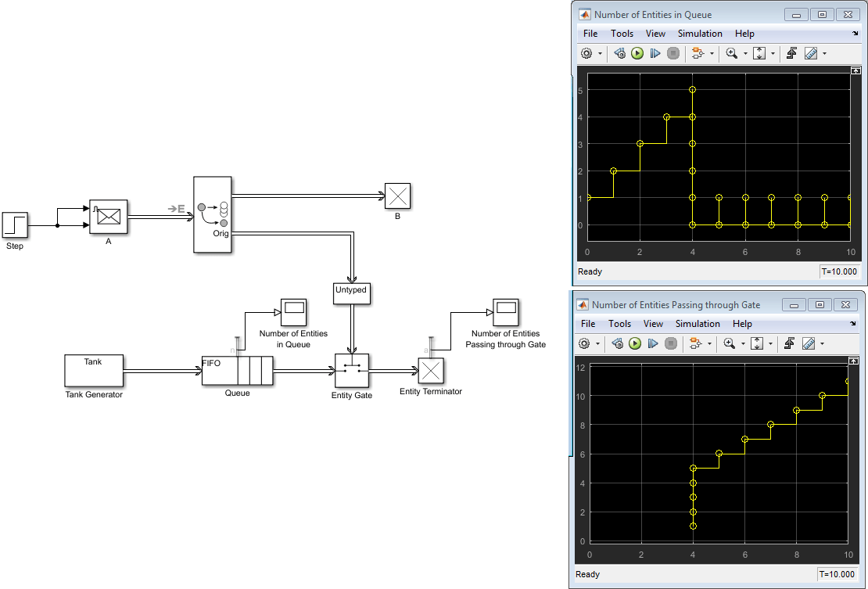This screenshot has width=868, height=589.
Task: Click Step Forward in Queue scope toolbar
Action: pyautogui.click(x=655, y=53)
